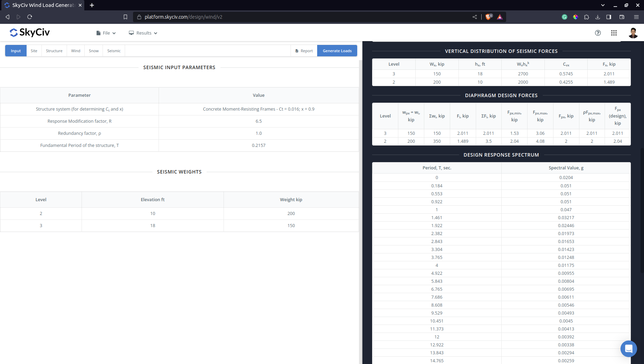The height and width of the screenshot is (364, 644).
Task: Open the help question mark icon
Action: tap(598, 32)
